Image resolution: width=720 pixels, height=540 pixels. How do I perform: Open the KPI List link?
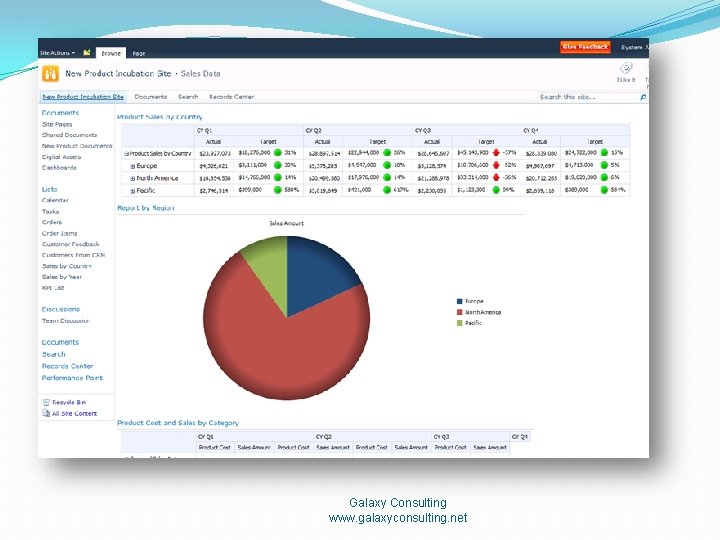pos(53,288)
